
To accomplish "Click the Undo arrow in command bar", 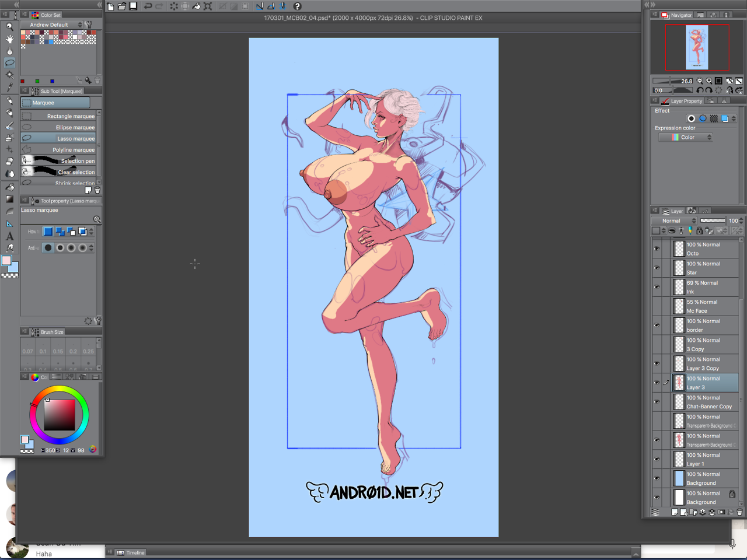I will (x=148, y=6).
